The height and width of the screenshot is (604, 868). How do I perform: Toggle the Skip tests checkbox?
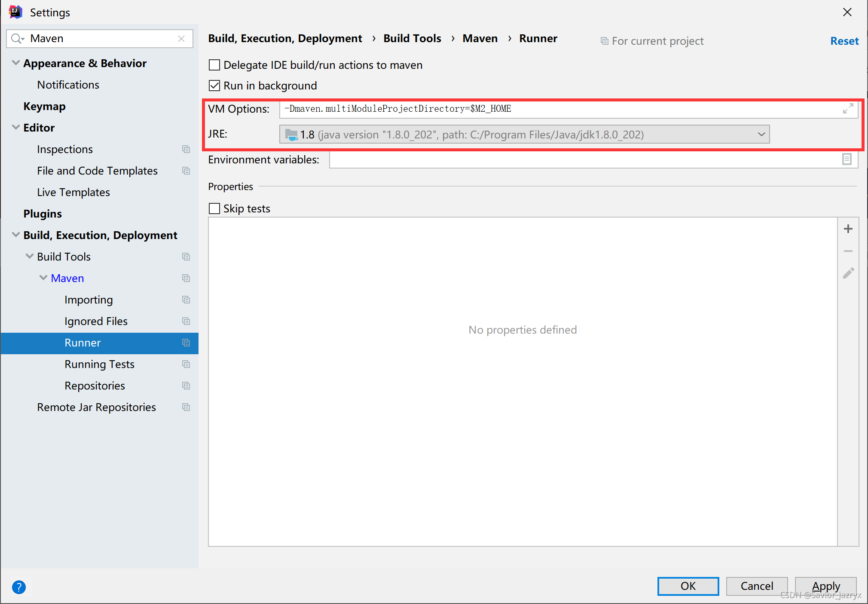214,208
